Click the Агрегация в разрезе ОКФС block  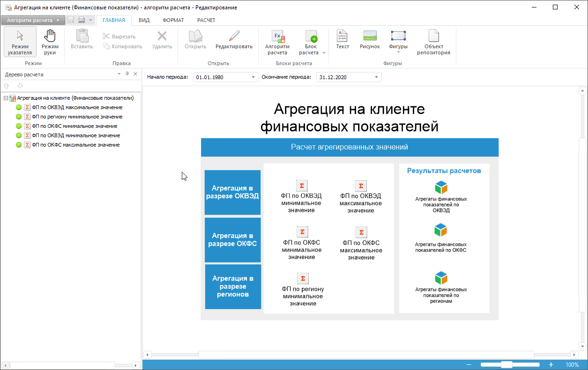(232, 240)
